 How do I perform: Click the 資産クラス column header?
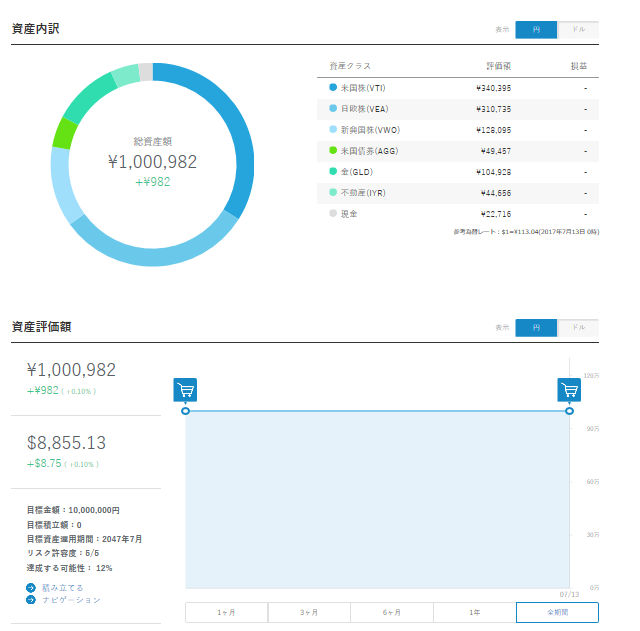pyautogui.click(x=350, y=66)
